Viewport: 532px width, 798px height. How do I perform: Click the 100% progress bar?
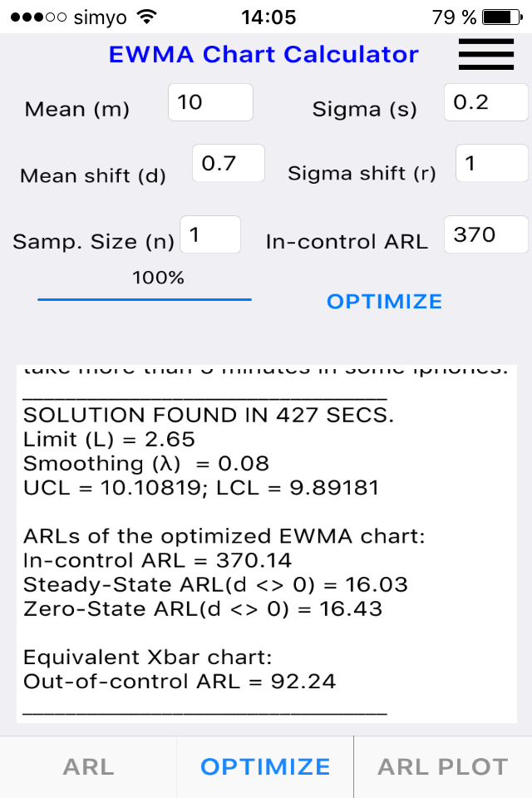point(145,298)
